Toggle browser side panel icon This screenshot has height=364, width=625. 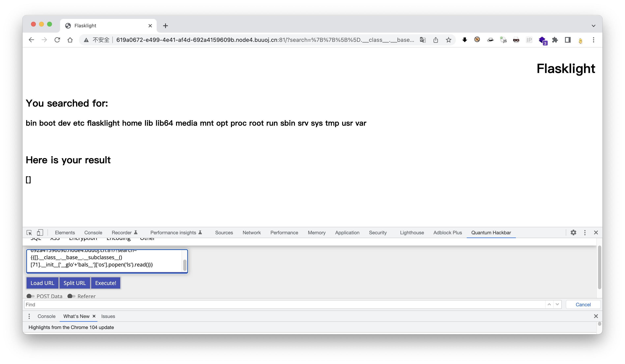(568, 40)
